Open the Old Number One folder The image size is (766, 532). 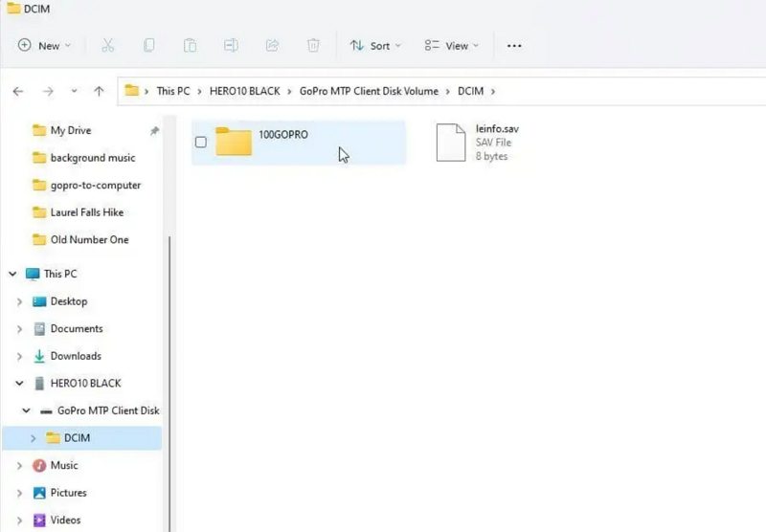tap(90, 240)
